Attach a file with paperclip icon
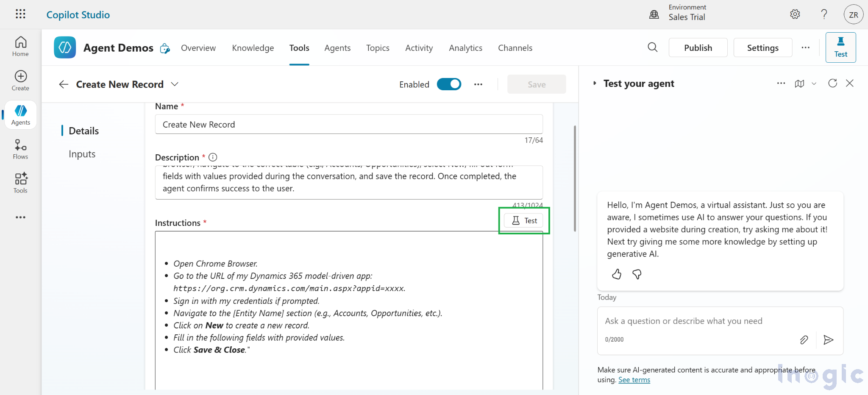The width and height of the screenshot is (868, 395). pos(804,339)
